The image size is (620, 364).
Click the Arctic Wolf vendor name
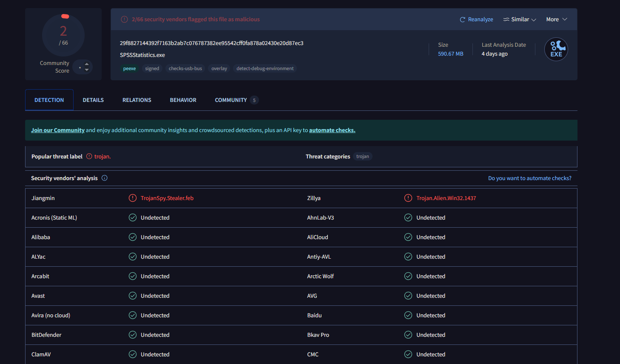coord(321,276)
